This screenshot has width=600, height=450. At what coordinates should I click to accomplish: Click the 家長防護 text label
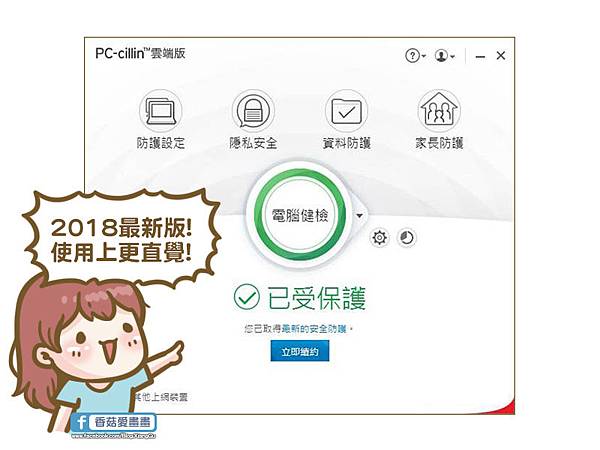[x=439, y=143]
